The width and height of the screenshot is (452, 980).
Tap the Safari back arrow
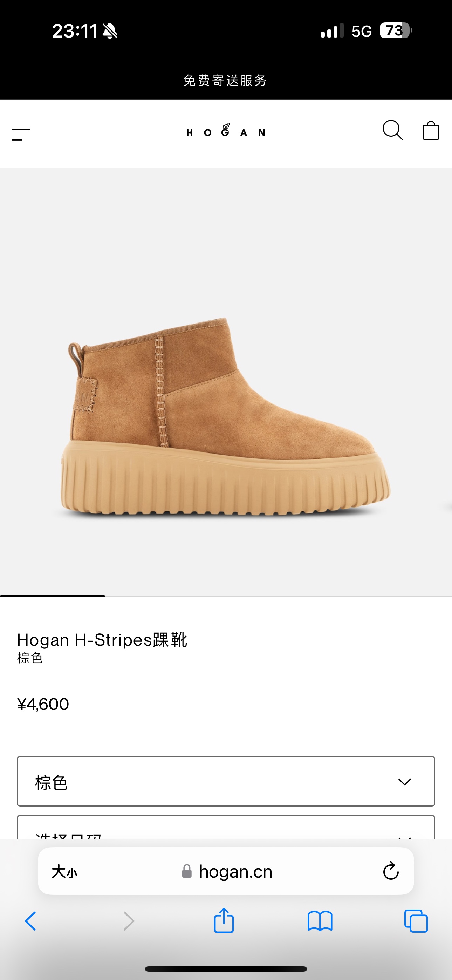pyautogui.click(x=31, y=921)
